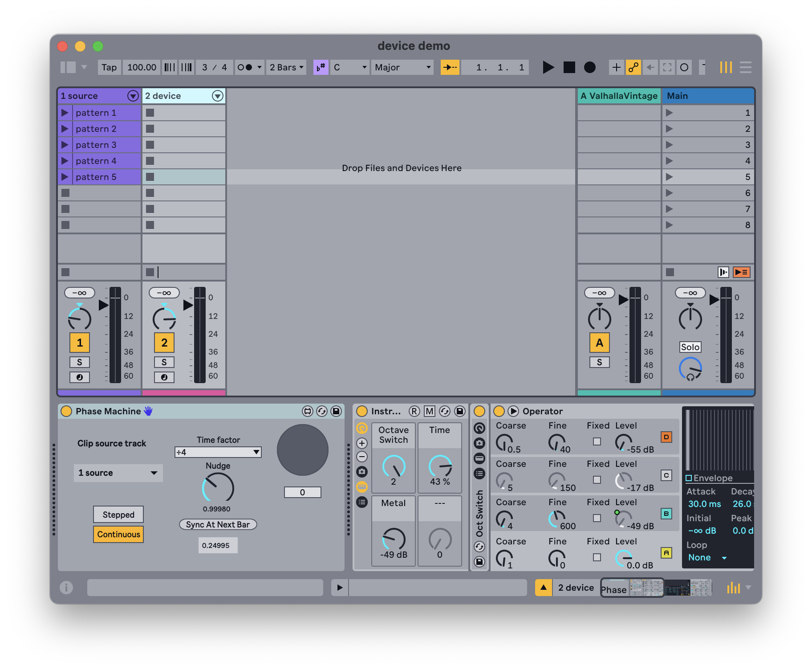Select Stepped mode button
This screenshot has height=670, width=812.
[118, 515]
